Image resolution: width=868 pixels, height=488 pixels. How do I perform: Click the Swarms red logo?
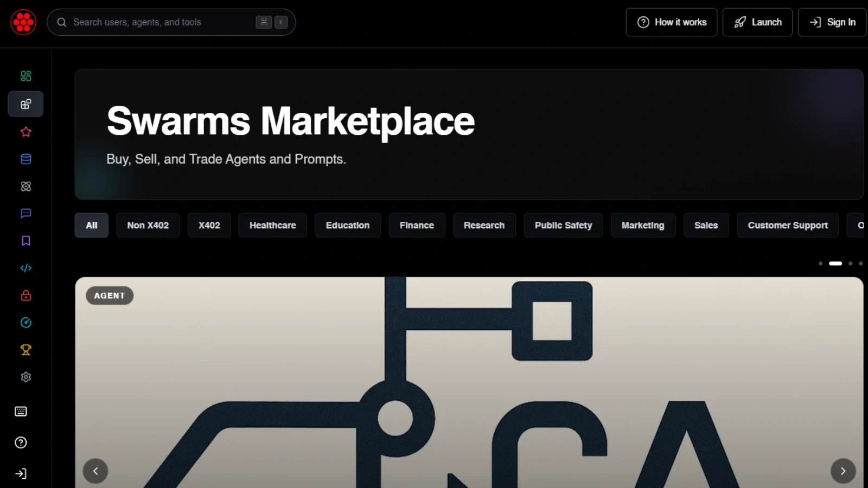click(23, 22)
